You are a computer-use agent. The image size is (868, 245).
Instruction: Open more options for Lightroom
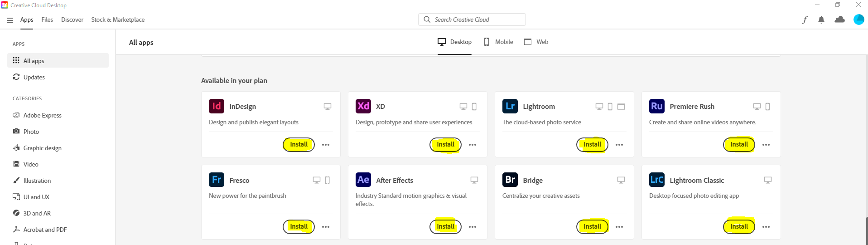(x=619, y=145)
